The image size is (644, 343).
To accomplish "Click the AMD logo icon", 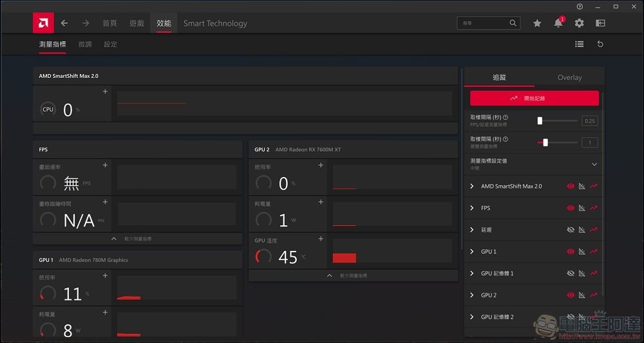I will click(x=43, y=23).
